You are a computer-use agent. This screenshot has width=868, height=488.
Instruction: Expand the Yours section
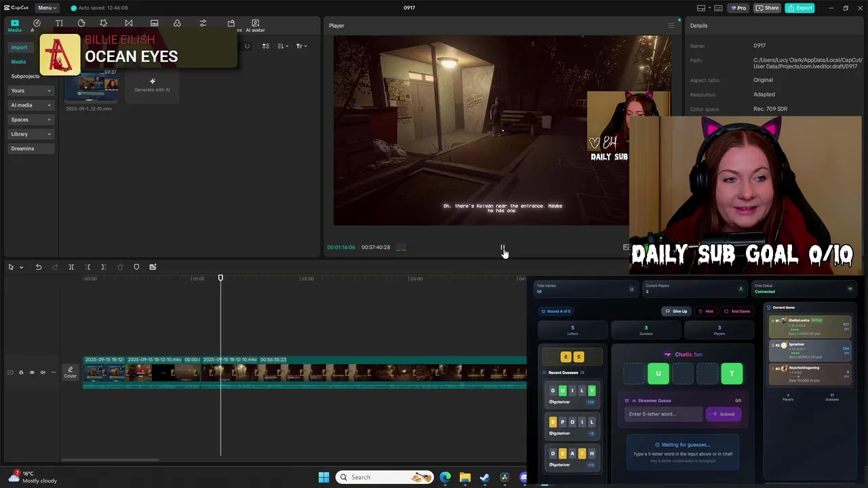[x=31, y=90]
